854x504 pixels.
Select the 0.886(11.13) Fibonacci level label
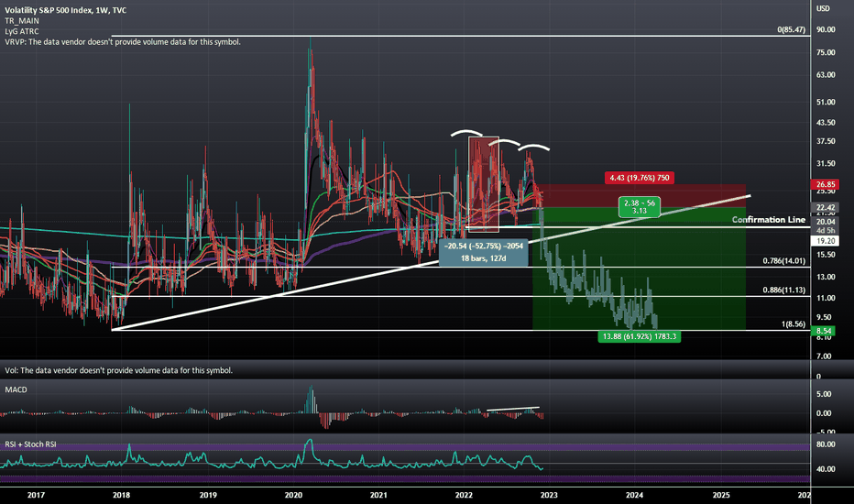click(x=783, y=290)
